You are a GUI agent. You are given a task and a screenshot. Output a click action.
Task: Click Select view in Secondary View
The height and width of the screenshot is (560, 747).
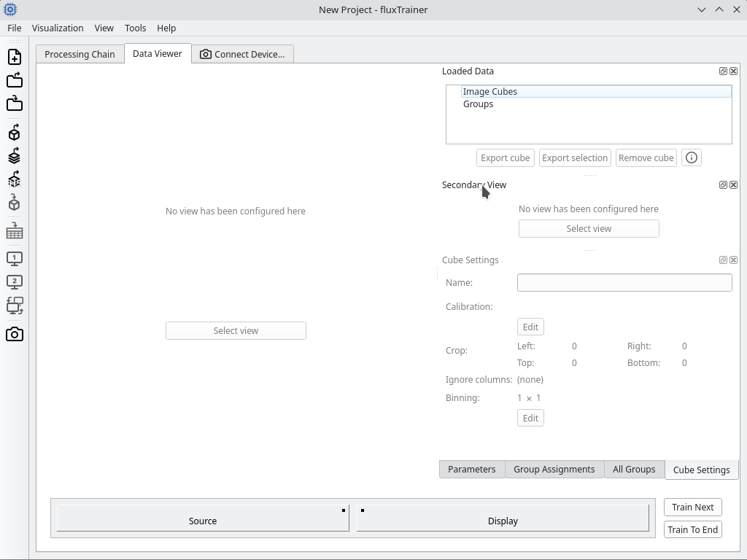click(589, 228)
